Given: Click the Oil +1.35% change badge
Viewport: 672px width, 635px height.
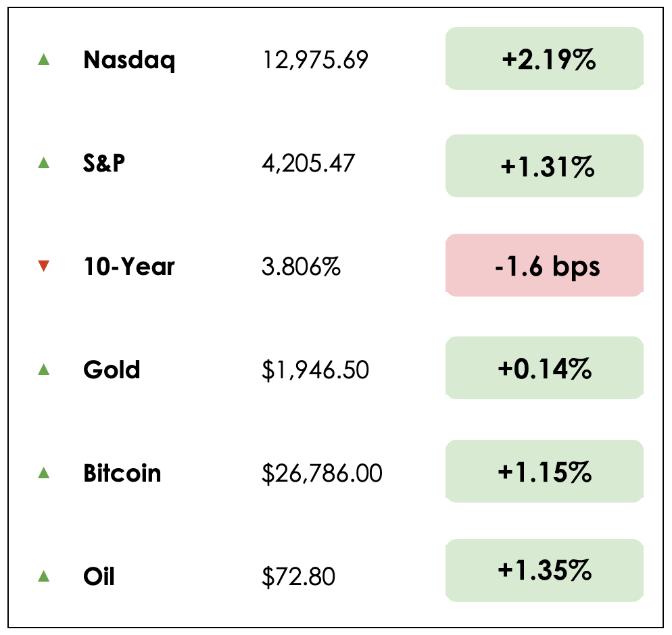Looking at the screenshot, I should (544, 571).
